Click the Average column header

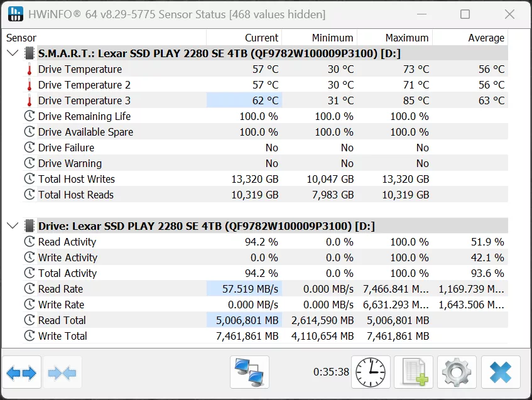[470, 38]
